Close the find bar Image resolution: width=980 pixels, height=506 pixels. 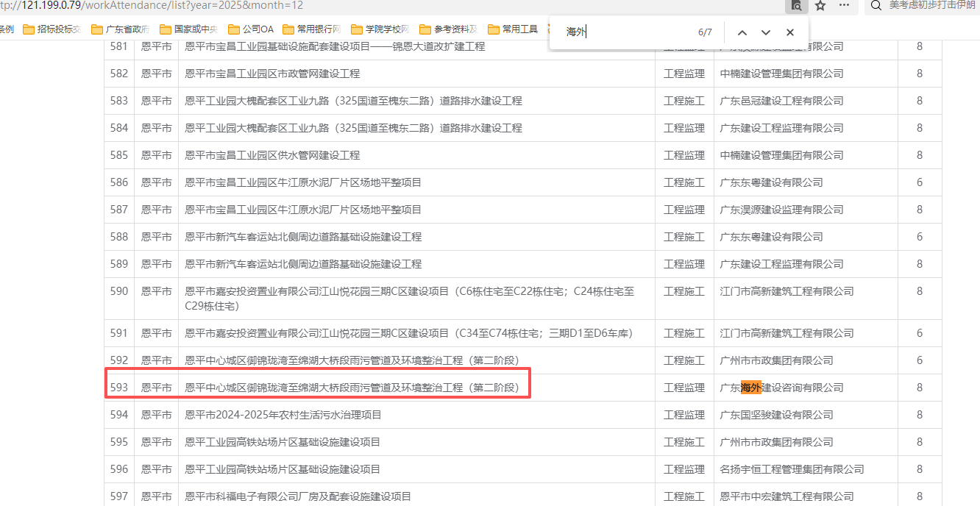coord(790,32)
